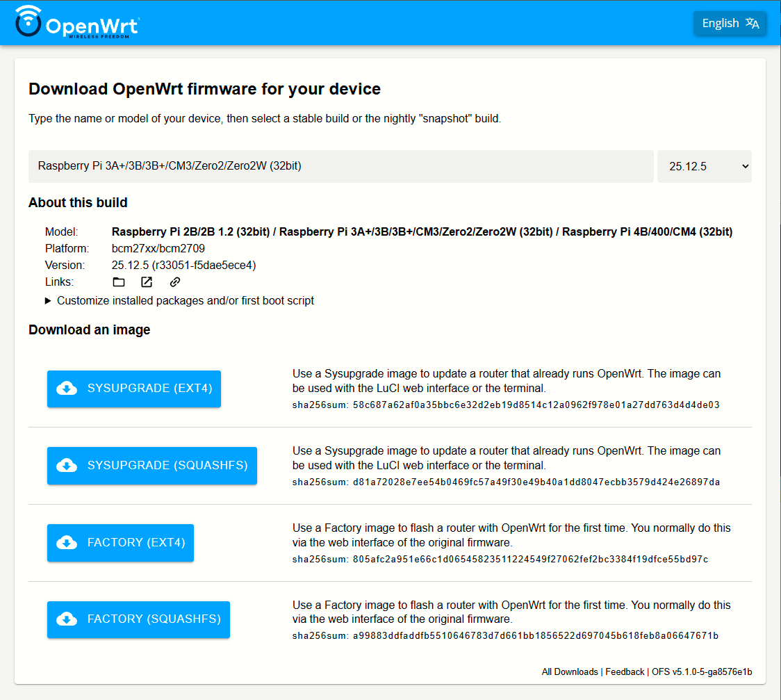Click the bold Raspberry Pi model list

click(421, 231)
